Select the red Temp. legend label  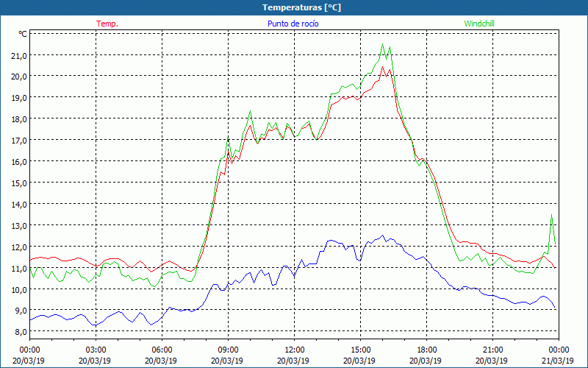[x=107, y=24]
